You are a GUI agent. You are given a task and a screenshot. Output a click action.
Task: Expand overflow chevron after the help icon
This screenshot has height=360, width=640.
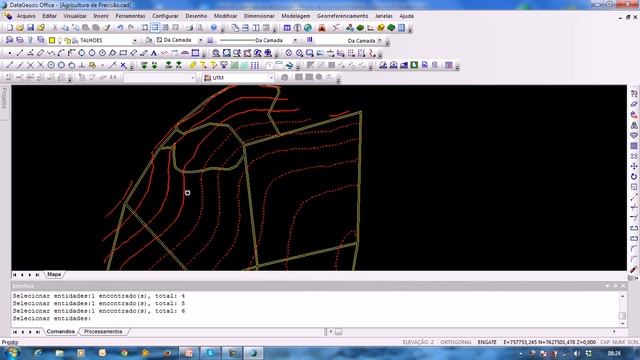222,29
